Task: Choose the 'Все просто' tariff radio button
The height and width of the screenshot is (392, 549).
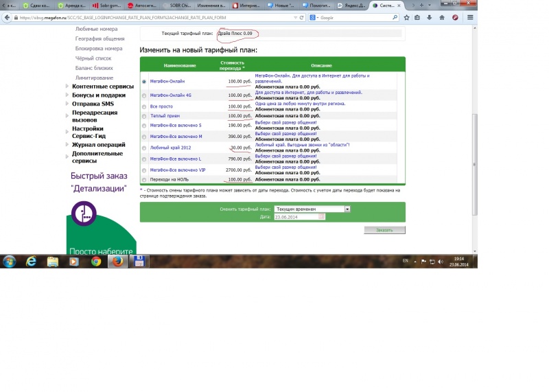Action: [144, 106]
